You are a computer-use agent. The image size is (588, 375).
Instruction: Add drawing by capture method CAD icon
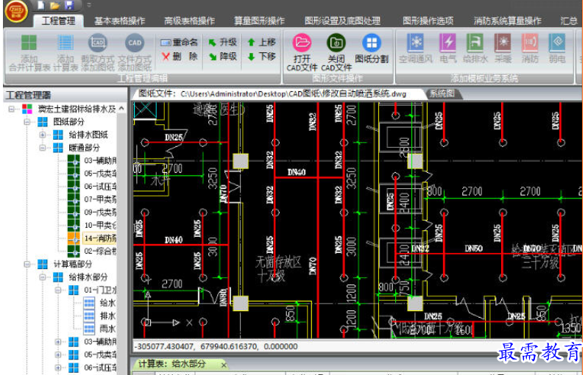point(97,43)
